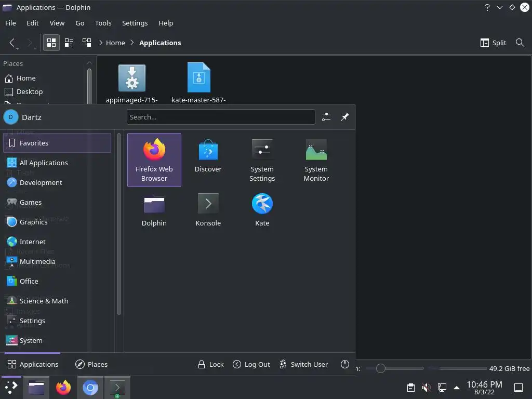Open Multimedia category
The height and width of the screenshot is (399, 532).
57,261
